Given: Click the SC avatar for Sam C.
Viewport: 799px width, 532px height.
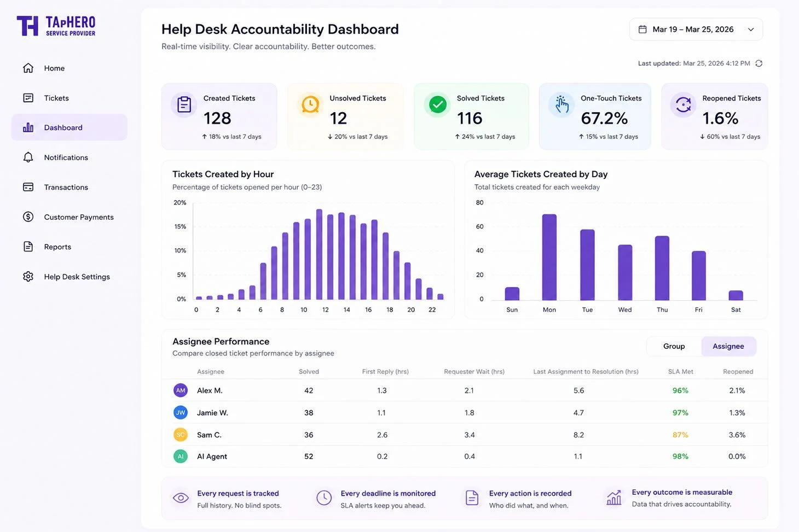Looking at the screenshot, I should point(181,435).
